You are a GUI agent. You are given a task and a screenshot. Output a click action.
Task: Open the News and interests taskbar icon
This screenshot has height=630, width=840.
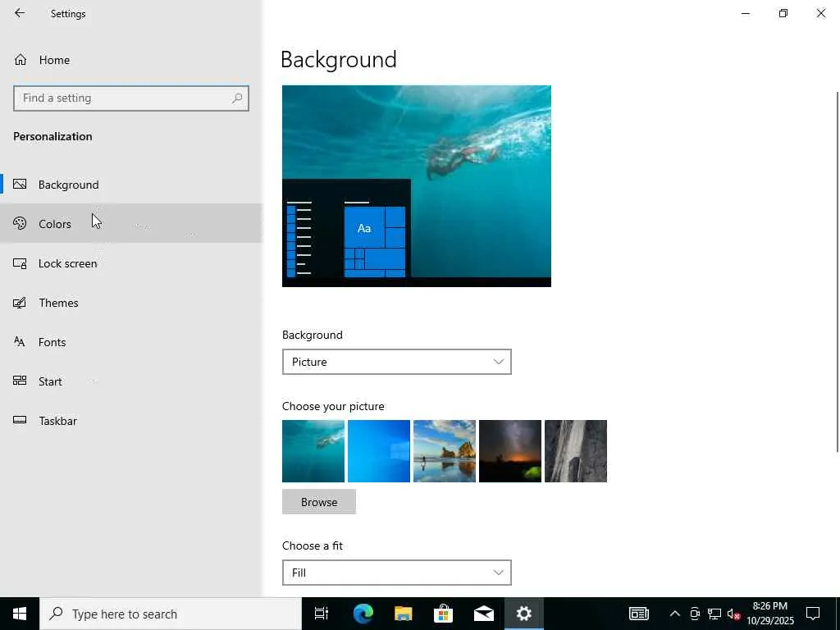[638, 614]
